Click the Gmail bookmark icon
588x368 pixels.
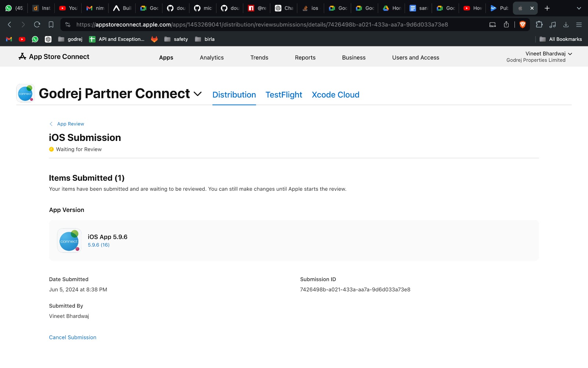click(9, 39)
